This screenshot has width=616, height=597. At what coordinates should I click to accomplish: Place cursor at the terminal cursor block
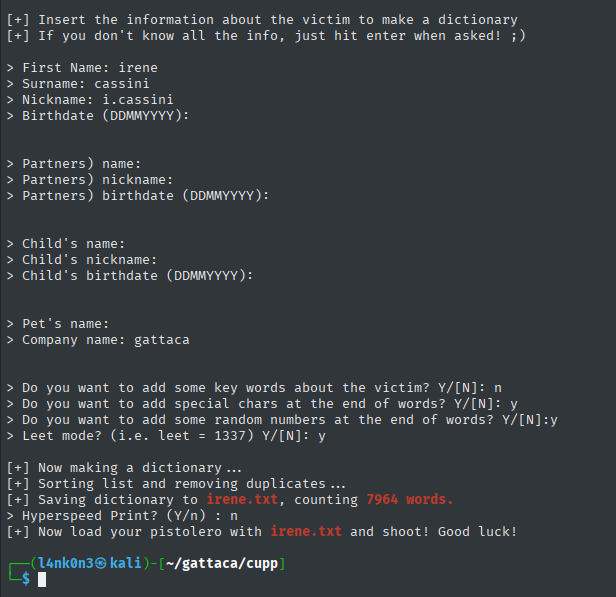[42, 580]
